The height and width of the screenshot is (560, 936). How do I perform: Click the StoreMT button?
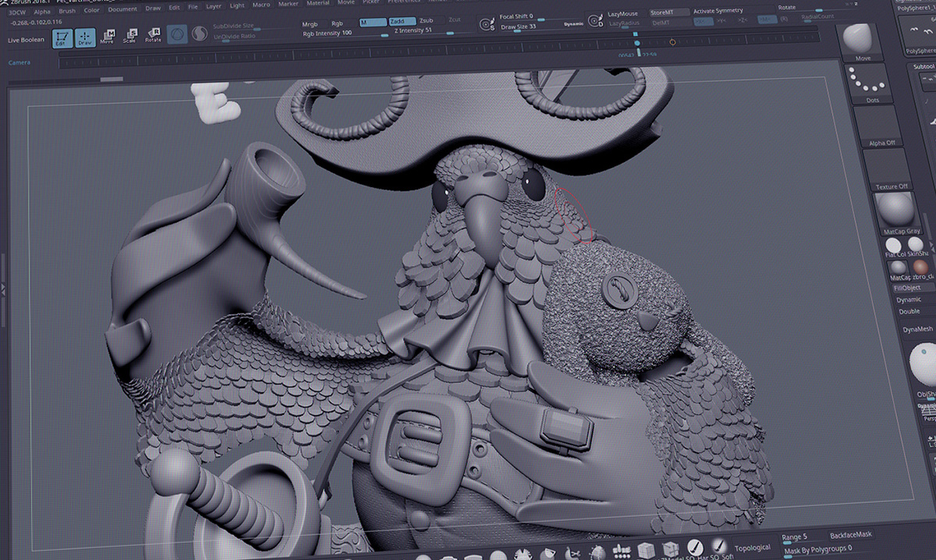tap(670, 12)
